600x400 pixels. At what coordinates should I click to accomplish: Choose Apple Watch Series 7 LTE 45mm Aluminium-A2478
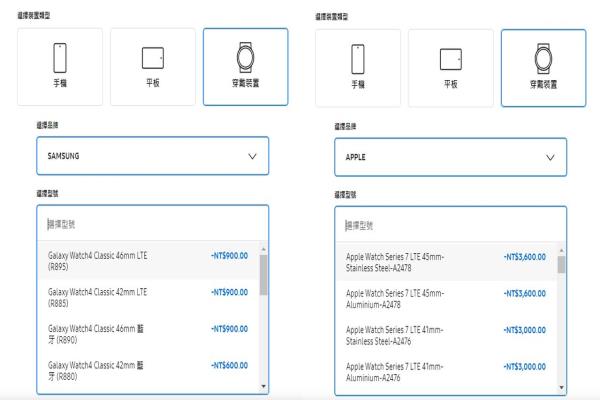[446, 299]
